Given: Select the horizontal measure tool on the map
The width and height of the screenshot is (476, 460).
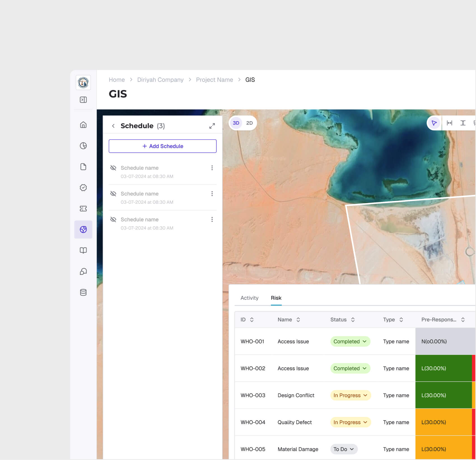Looking at the screenshot, I should [x=450, y=123].
